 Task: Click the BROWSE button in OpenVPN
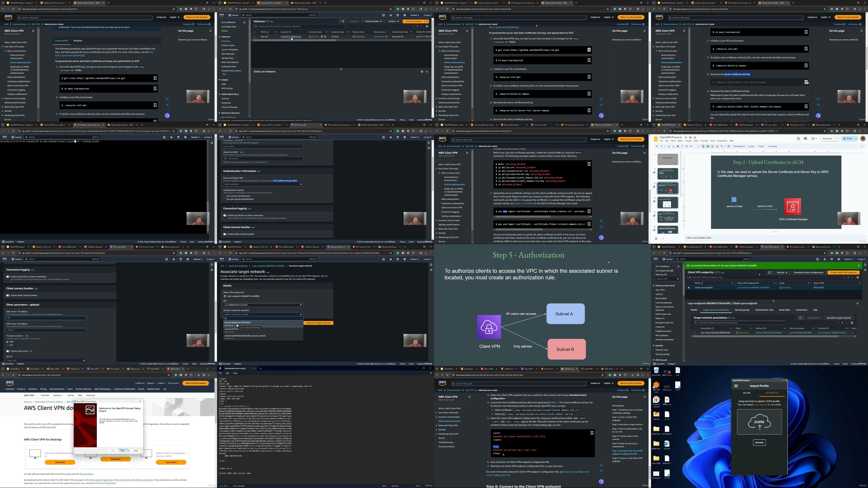tap(759, 442)
